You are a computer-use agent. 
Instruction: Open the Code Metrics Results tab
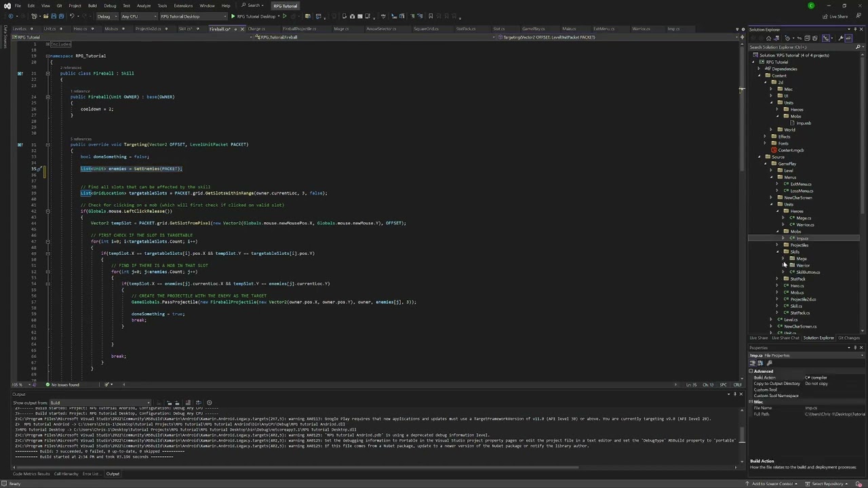pos(31,474)
